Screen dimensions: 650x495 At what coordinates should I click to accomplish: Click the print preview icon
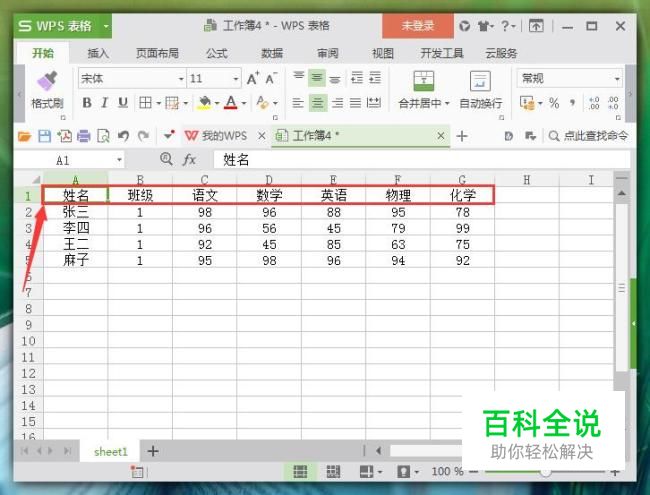[x=103, y=136]
